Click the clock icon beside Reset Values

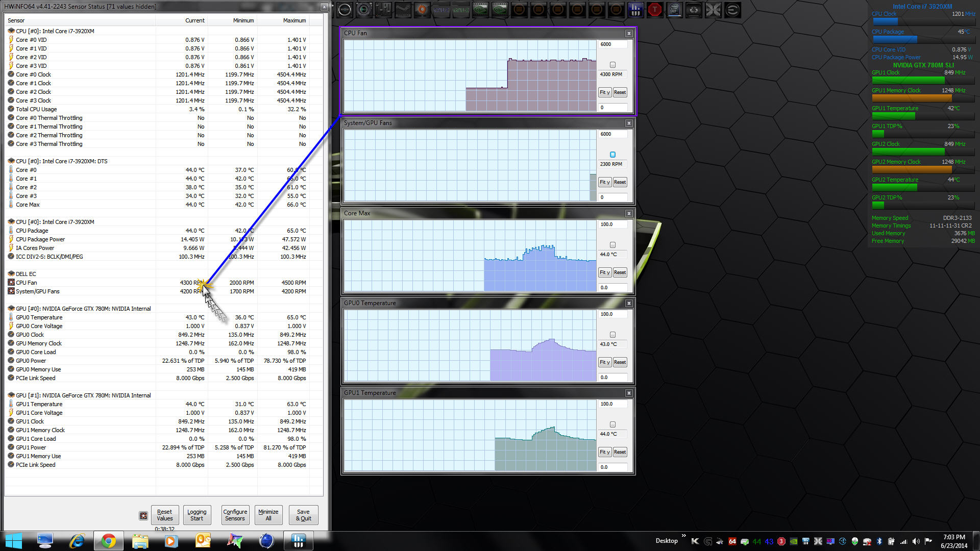pos(143,516)
